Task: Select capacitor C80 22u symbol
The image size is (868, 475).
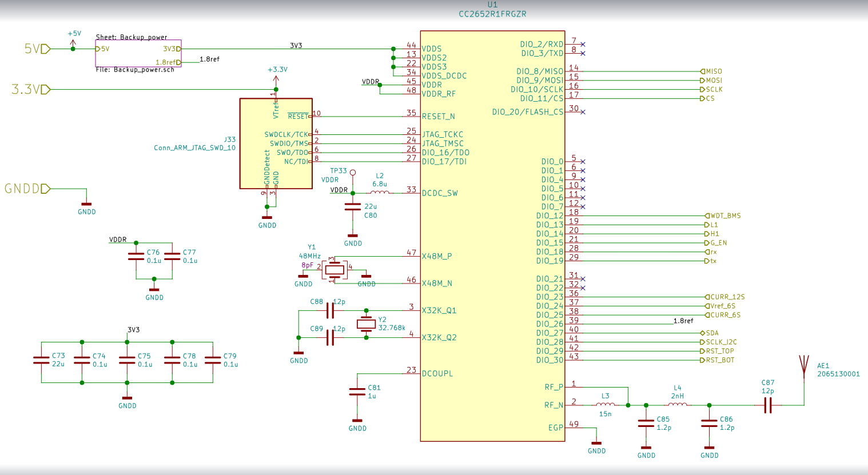Action: 353,206
